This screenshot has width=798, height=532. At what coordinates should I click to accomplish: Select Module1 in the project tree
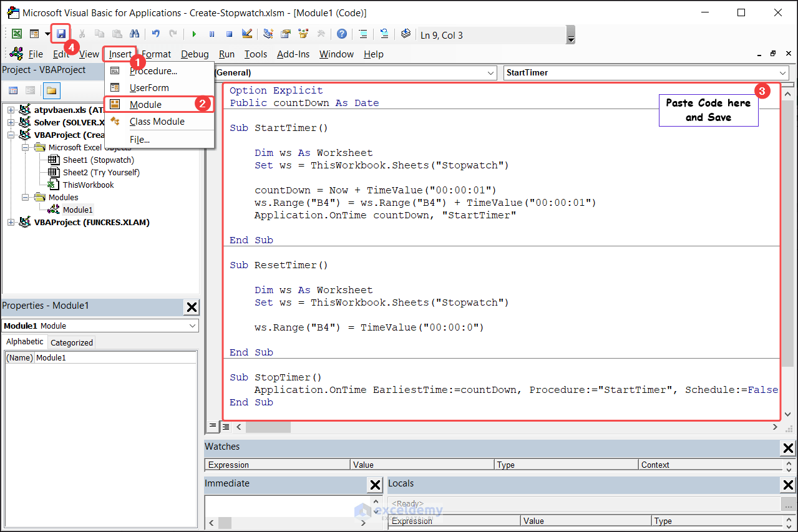77,209
